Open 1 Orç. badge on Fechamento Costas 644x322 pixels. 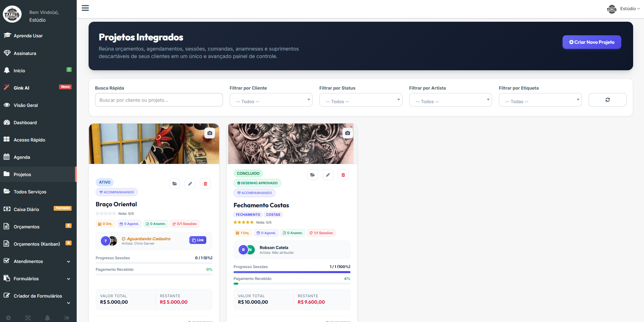(x=243, y=233)
